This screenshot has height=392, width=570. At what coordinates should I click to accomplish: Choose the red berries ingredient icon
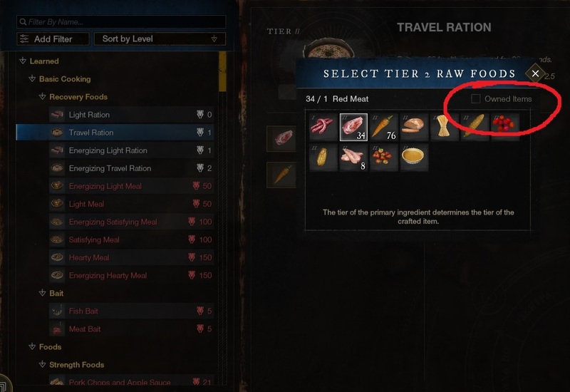click(505, 127)
